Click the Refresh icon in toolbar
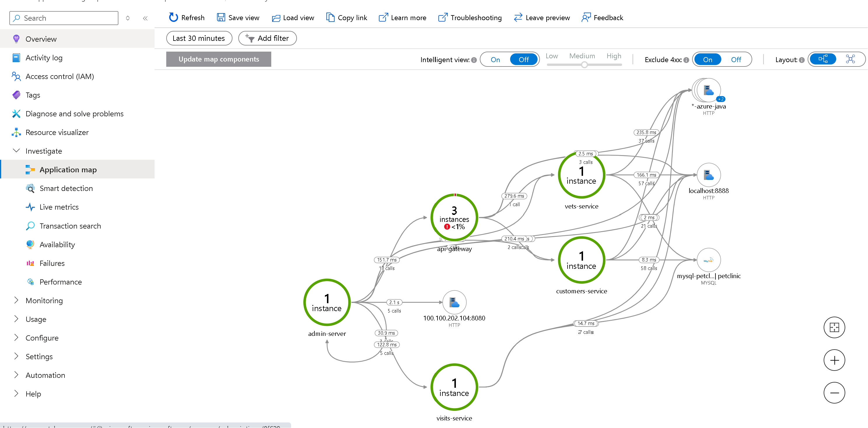Image resolution: width=868 pixels, height=428 pixels. point(173,17)
